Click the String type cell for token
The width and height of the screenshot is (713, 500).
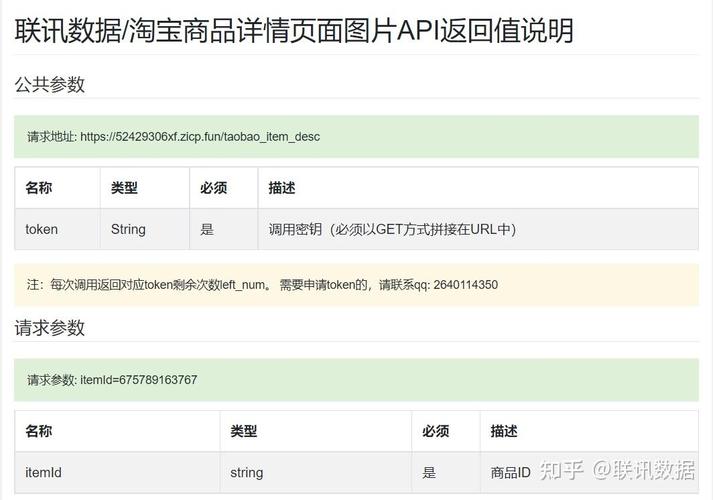[x=128, y=229]
